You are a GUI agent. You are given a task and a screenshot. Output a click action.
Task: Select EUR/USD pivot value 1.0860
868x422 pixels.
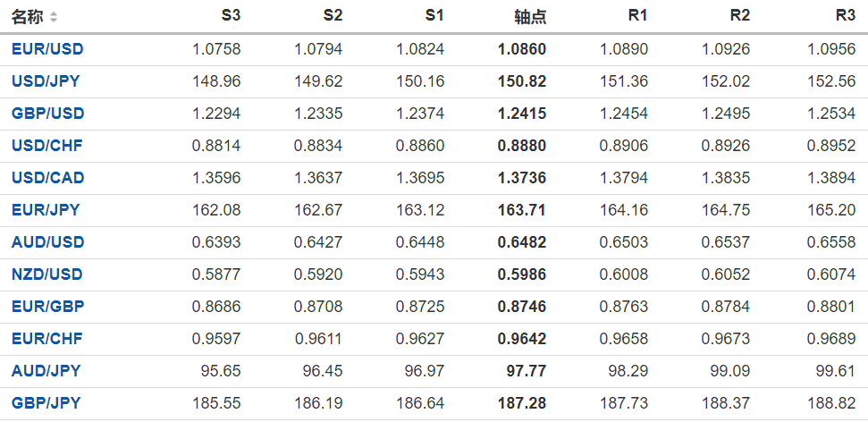522,49
